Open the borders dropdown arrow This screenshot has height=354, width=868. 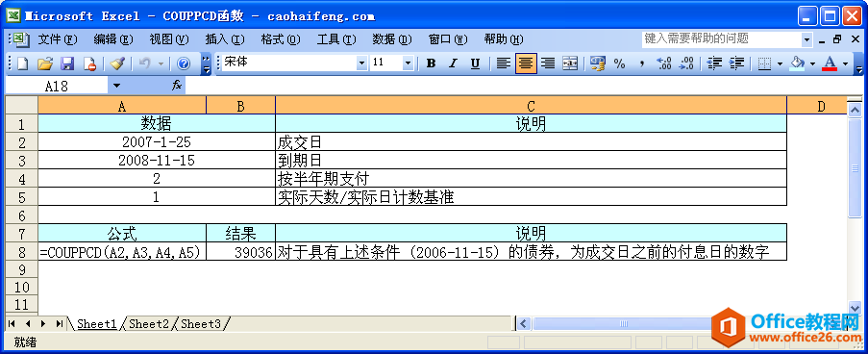point(780,63)
